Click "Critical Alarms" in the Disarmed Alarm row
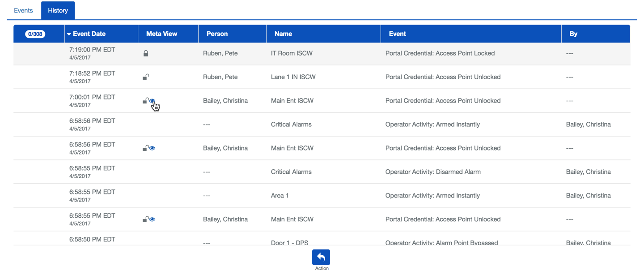Viewport: 644px width, 275px height. [x=291, y=172]
